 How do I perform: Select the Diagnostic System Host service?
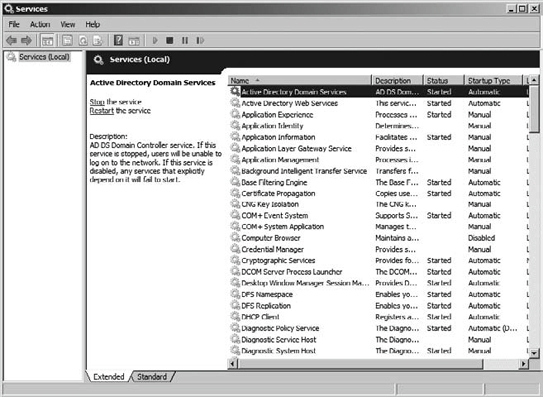[x=378, y=351]
